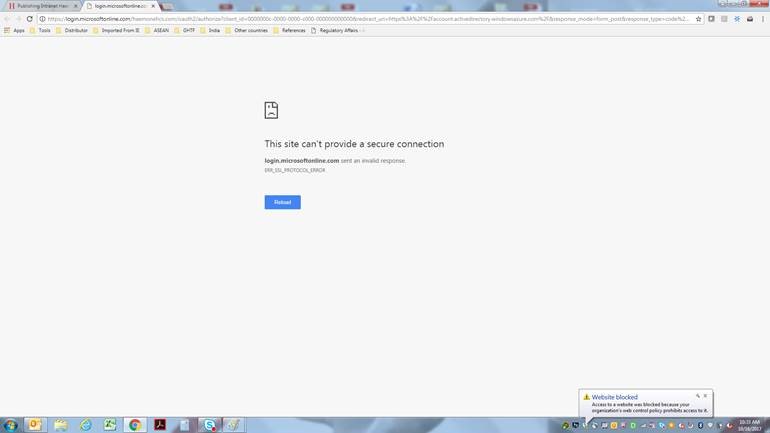Open the References bookmark folder
The height and width of the screenshot is (433, 770).
click(x=289, y=30)
